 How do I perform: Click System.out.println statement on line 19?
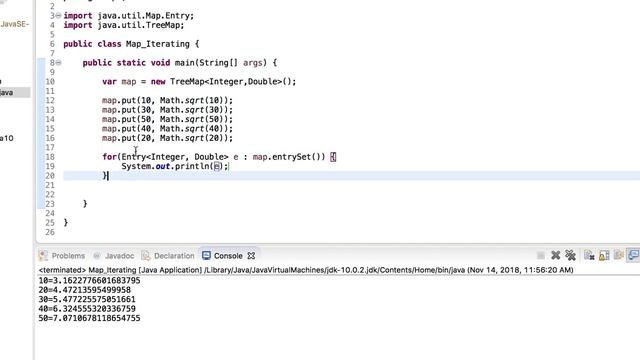point(175,167)
